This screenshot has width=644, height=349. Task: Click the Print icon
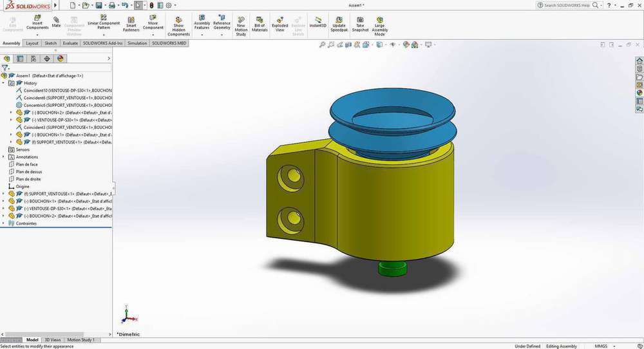[111, 5]
